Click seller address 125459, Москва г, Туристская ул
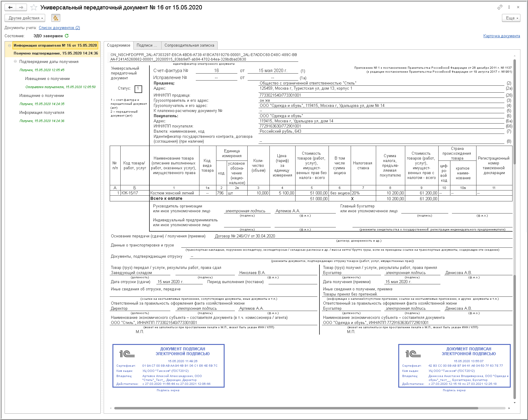528x420 pixels. [306, 88]
